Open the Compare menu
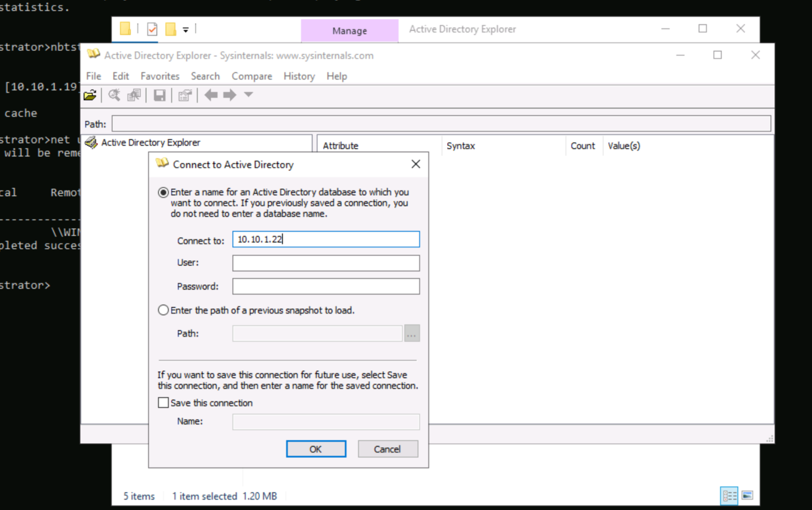Viewport: 812px width, 510px height. (251, 76)
